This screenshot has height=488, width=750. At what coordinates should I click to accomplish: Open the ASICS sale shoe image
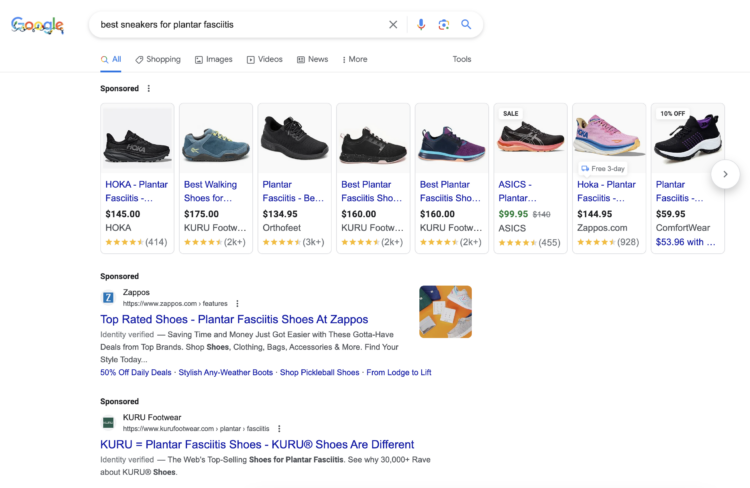point(530,140)
